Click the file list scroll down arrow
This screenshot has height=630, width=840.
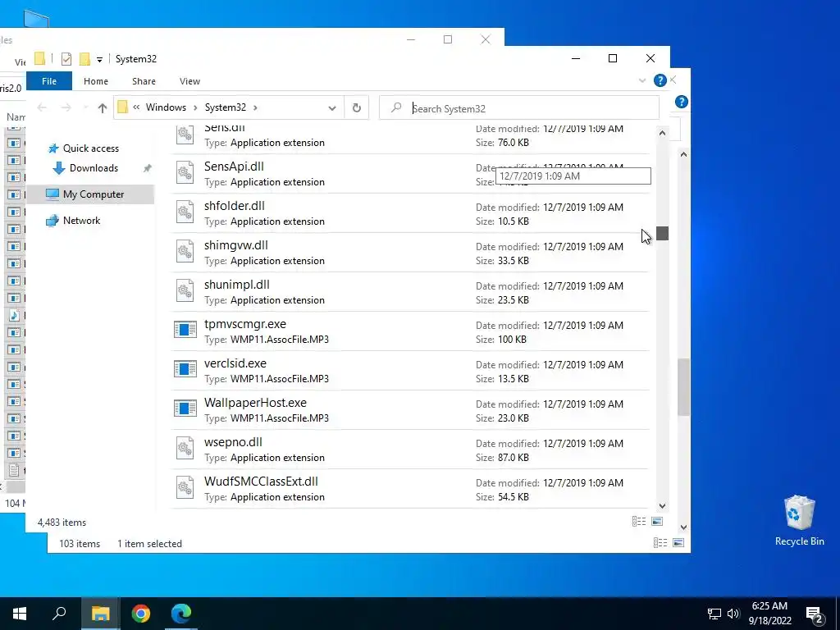[x=662, y=505]
